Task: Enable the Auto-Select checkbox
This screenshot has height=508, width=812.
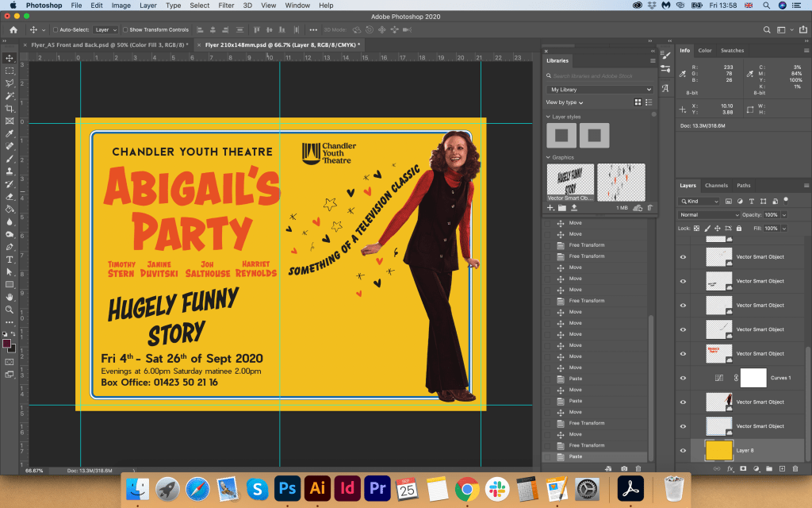Action: [x=56, y=29]
